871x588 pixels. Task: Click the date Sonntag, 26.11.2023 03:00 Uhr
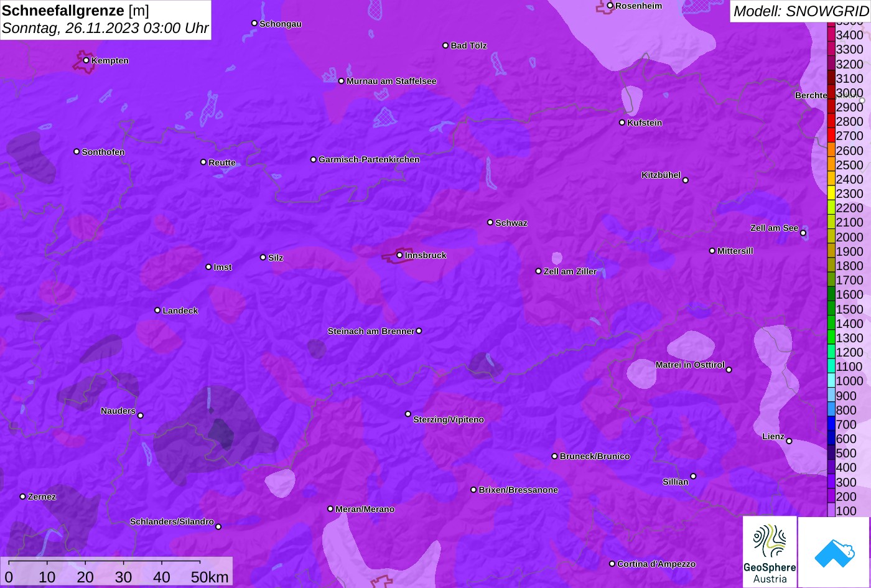click(x=105, y=29)
